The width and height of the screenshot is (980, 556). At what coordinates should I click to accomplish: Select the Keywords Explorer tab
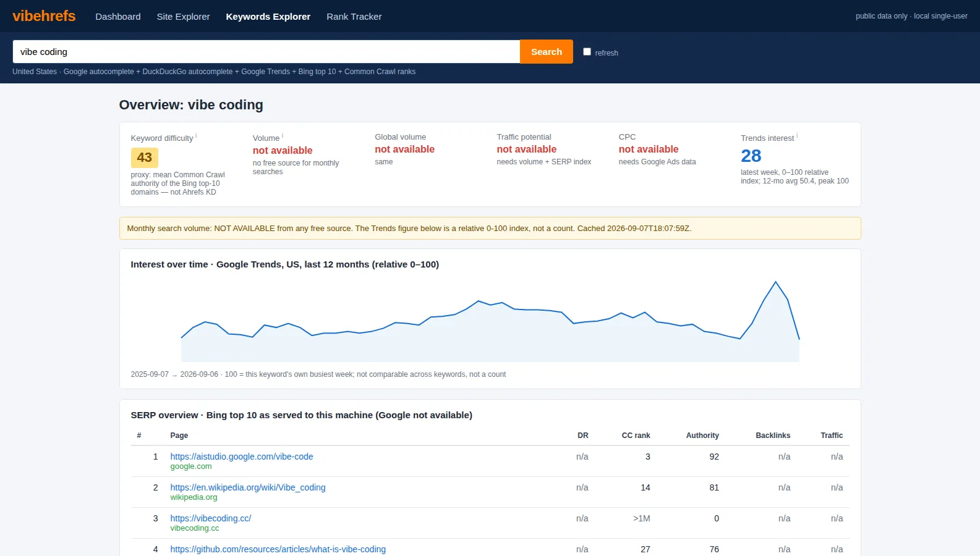tap(268, 17)
